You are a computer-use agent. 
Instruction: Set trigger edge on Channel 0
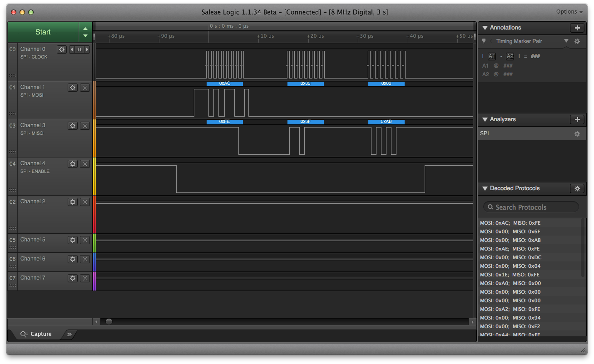tap(79, 49)
